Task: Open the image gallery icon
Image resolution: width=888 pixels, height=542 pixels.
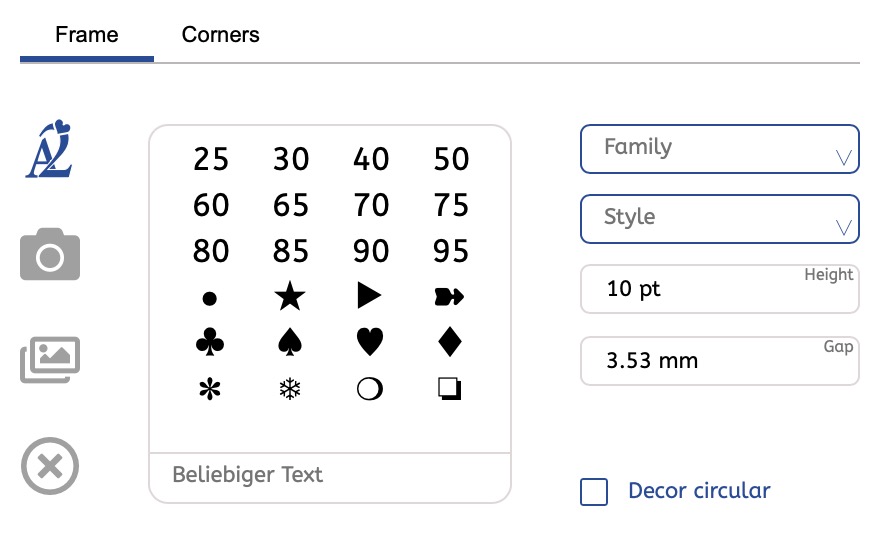Action: 50,360
